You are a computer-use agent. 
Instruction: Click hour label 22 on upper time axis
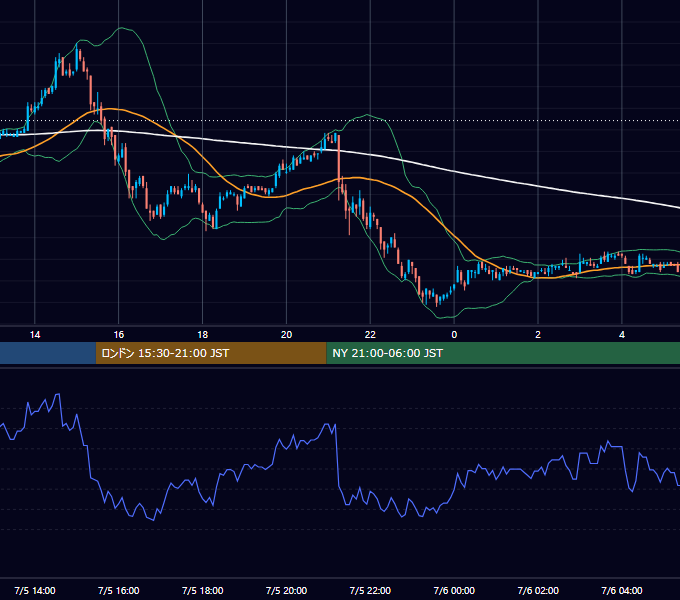(370, 335)
